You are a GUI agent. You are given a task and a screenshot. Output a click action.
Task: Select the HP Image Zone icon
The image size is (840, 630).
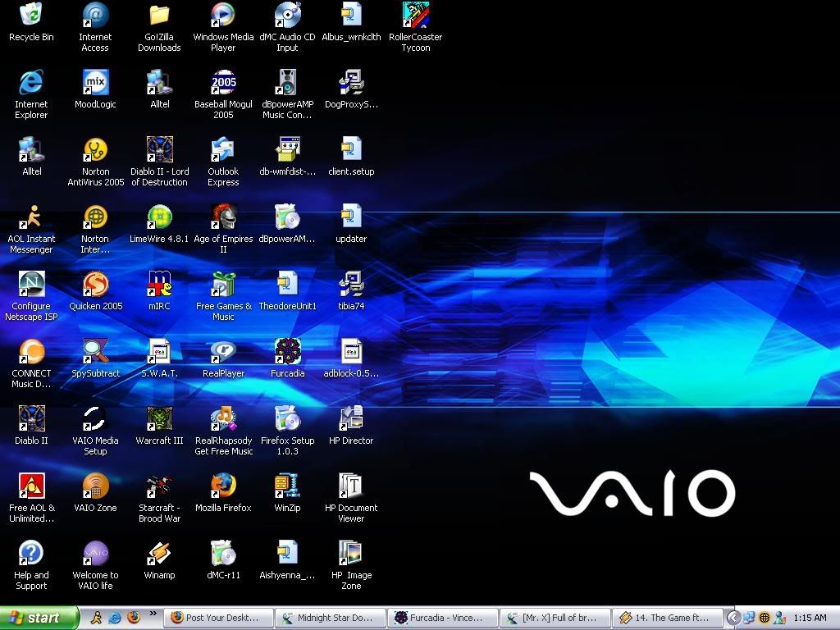tap(351, 553)
